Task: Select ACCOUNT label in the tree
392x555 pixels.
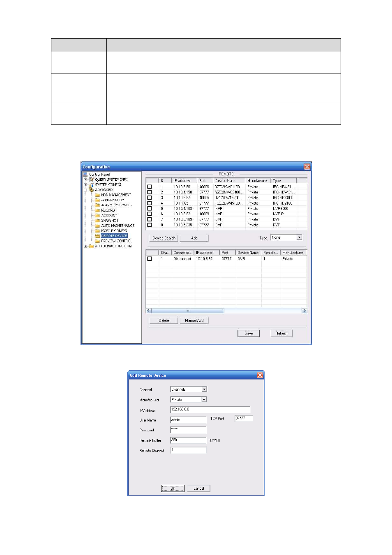Action: (x=109, y=215)
